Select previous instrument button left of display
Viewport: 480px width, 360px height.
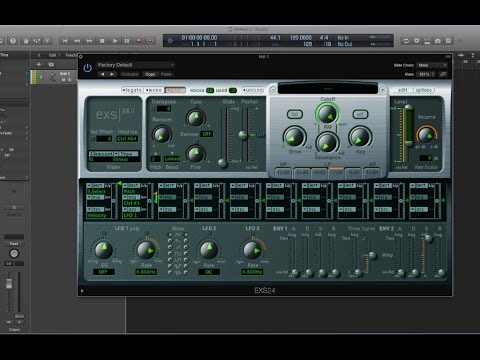click(273, 89)
